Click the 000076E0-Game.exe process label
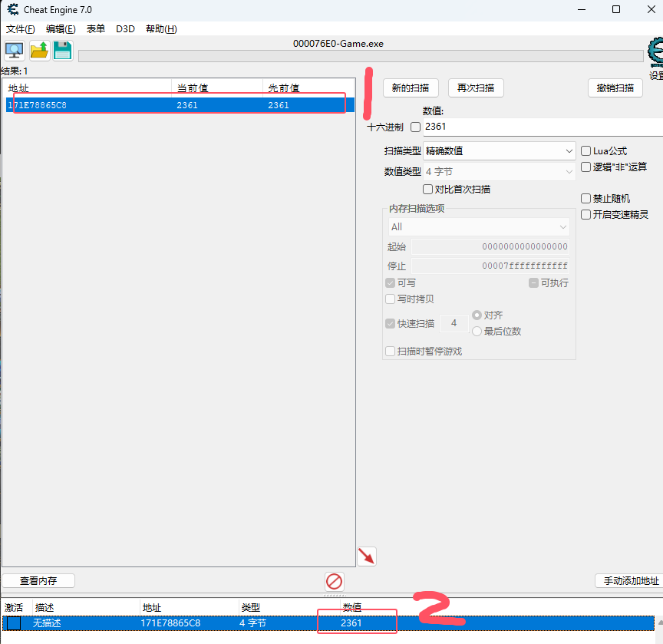This screenshot has height=644, width=663. point(338,44)
